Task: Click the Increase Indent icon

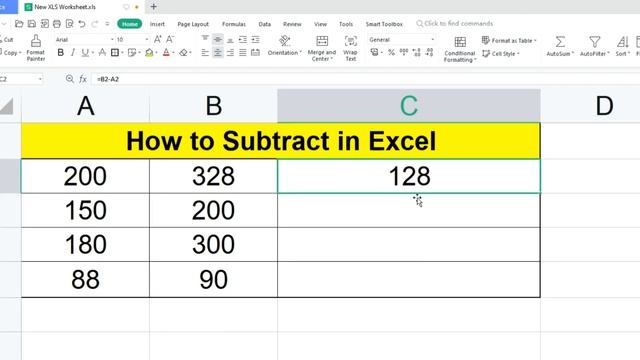Action: 256,40
